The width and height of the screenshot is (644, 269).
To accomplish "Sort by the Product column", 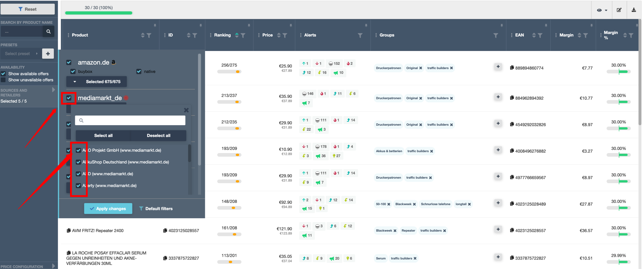I will tap(143, 35).
